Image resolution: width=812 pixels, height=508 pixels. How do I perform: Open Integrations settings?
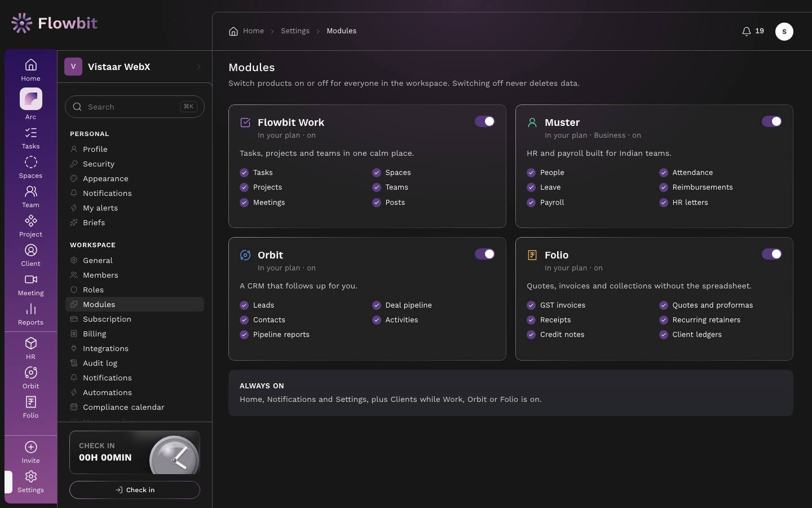pos(135,348)
